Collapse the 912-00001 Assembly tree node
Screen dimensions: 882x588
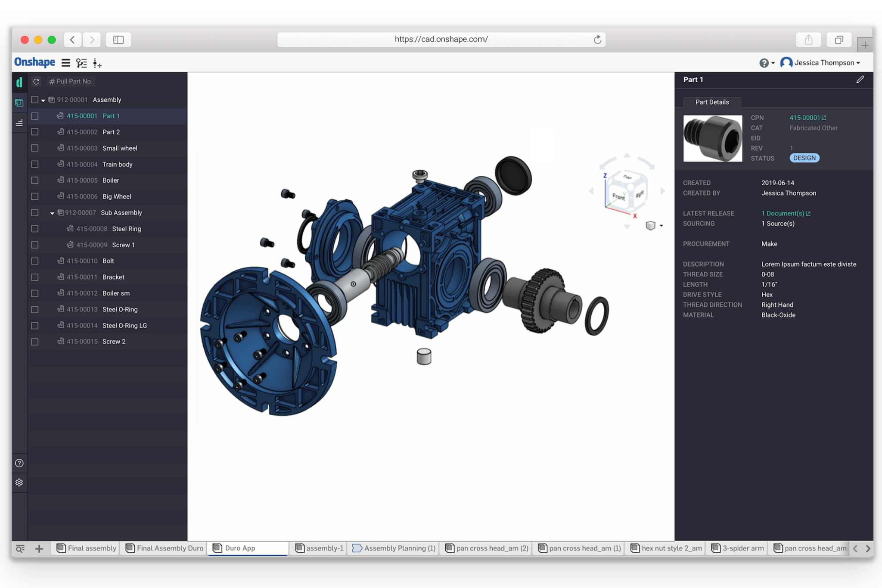(43, 100)
